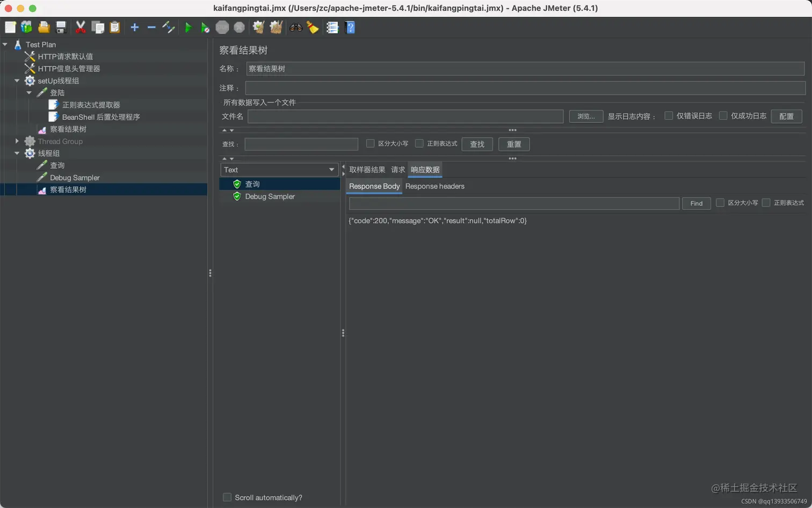Click the response body search field
This screenshot has width=812, height=508.
tap(514, 203)
